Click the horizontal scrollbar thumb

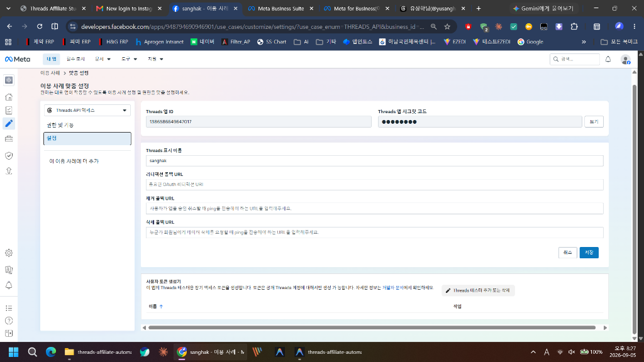372,327
